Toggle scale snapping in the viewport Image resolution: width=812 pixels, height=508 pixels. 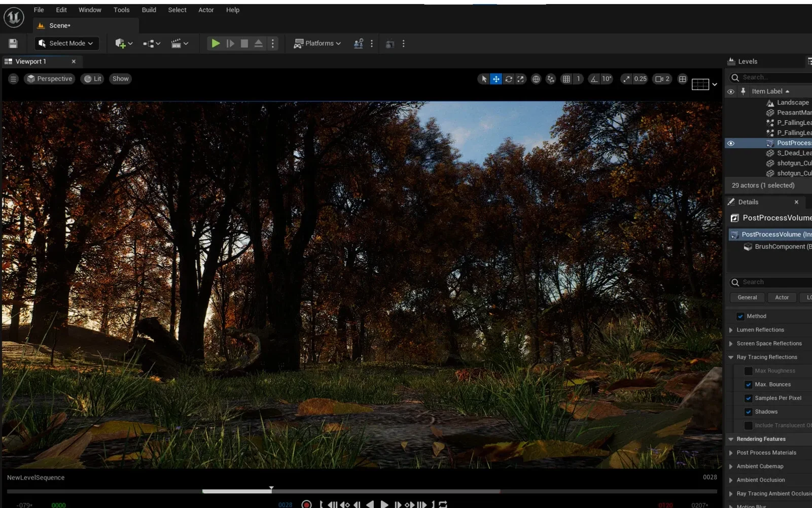click(626, 79)
